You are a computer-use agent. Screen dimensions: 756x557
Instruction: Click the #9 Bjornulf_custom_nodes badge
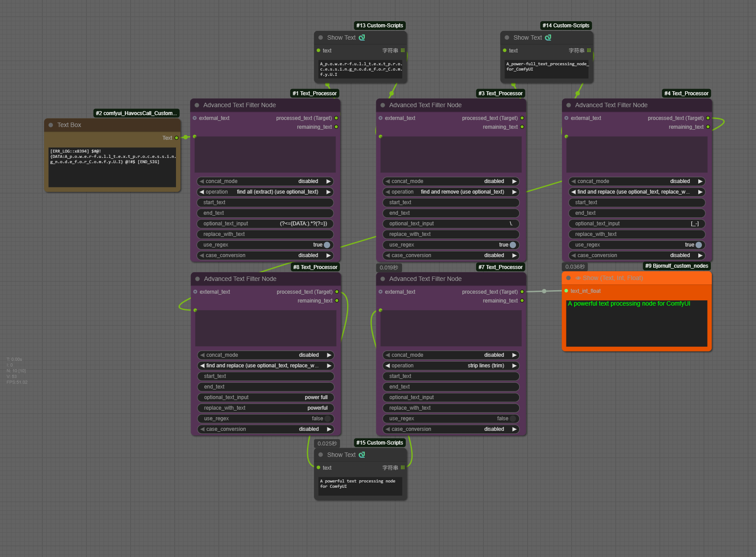pyautogui.click(x=677, y=266)
